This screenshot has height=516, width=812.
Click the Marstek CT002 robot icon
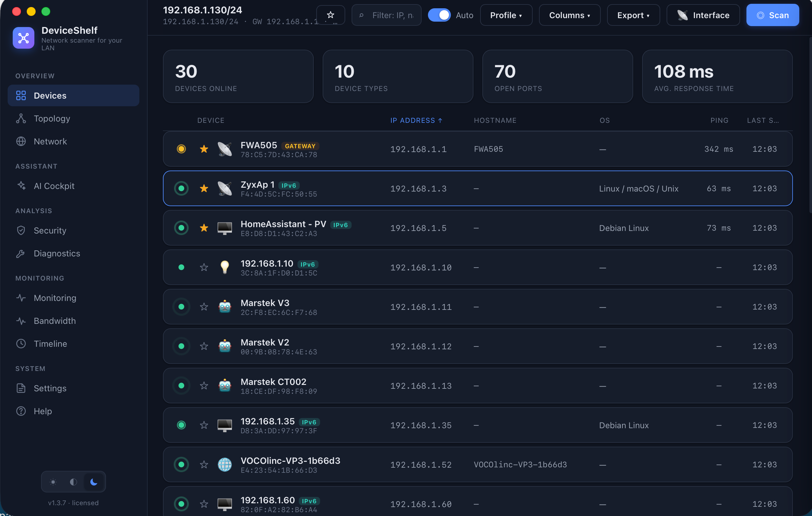click(225, 386)
